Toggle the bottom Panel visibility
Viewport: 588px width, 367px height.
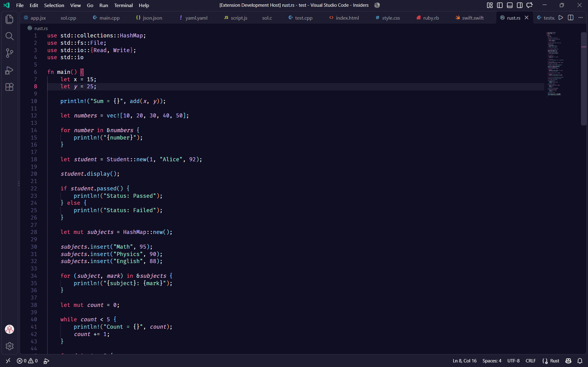tap(510, 5)
